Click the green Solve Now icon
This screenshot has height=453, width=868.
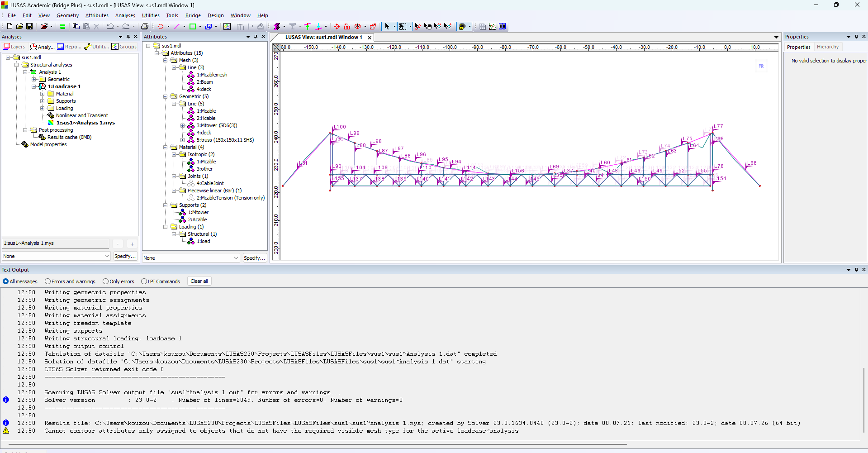pos(63,27)
